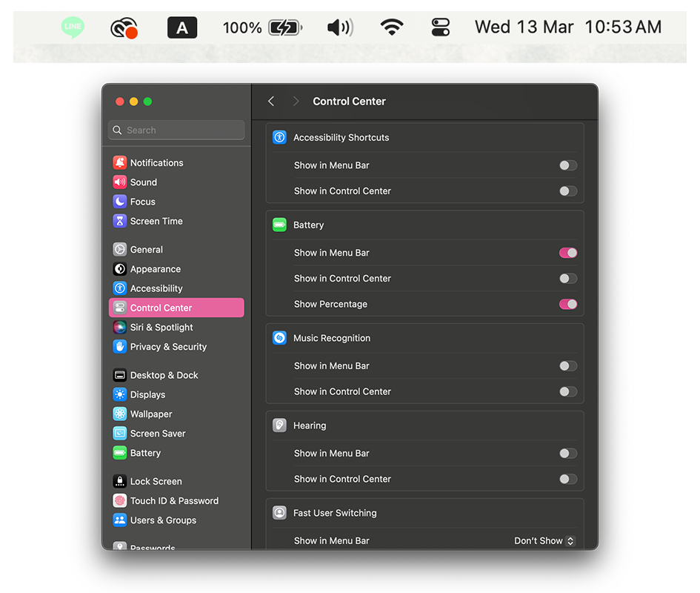Click the 100% battery percentage text
700x593 pixels.
click(242, 27)
